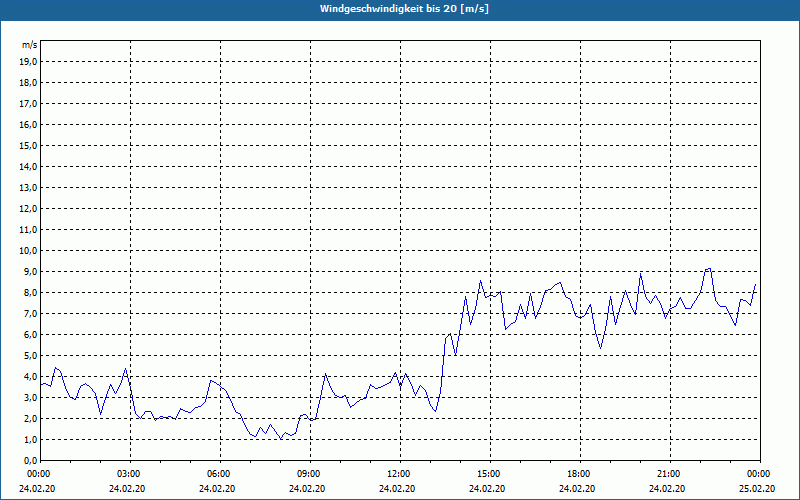
Task: Select the "24.02.20" date under the first 00:00
Action: click(37, 489)
